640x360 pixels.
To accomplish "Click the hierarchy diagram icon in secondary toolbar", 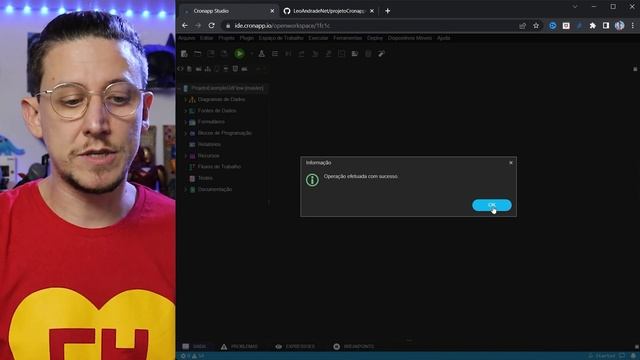I will (x=208, y=69).
